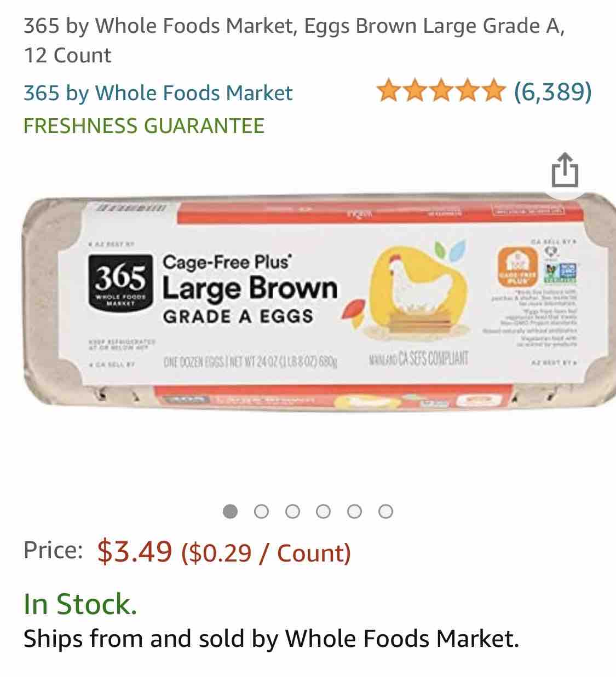Tap the $0.29 / Count unit price
This screenshot has width=616, height=677.
tap(266, 552)
